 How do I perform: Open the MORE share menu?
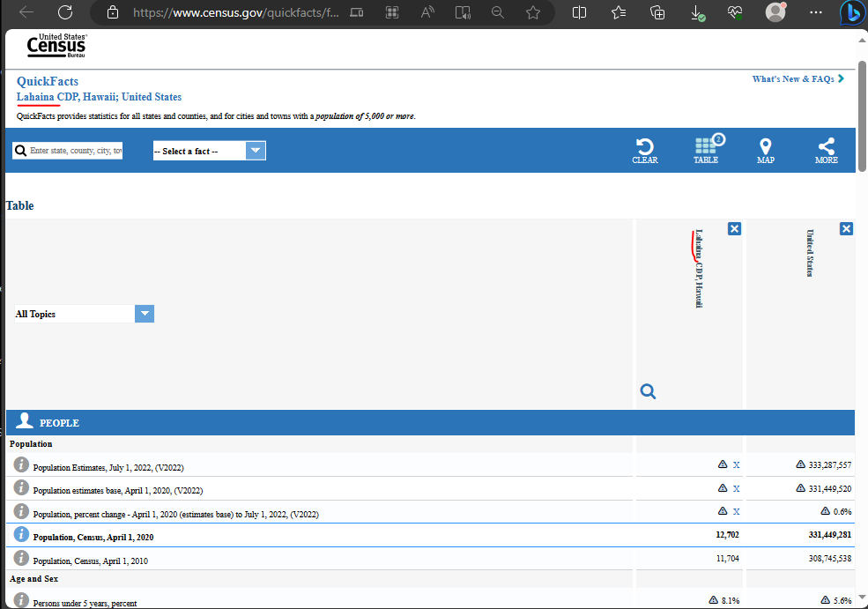pos(827,151)
